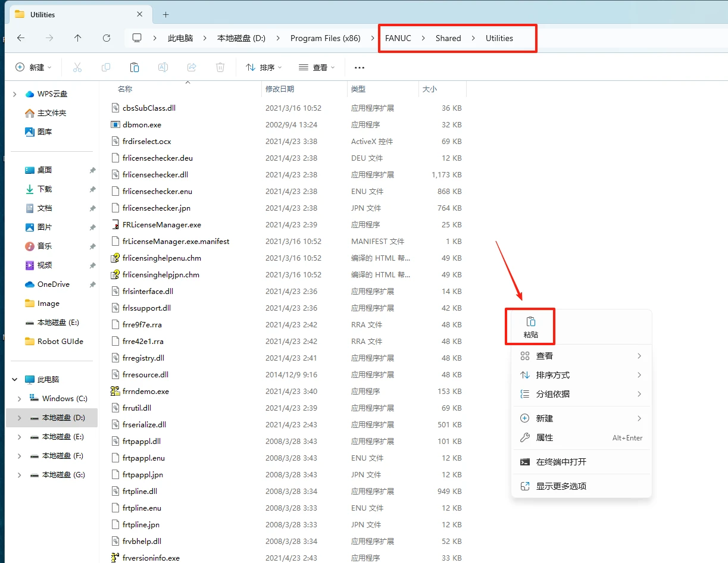Click the up navigation arrow

[78, 37]
